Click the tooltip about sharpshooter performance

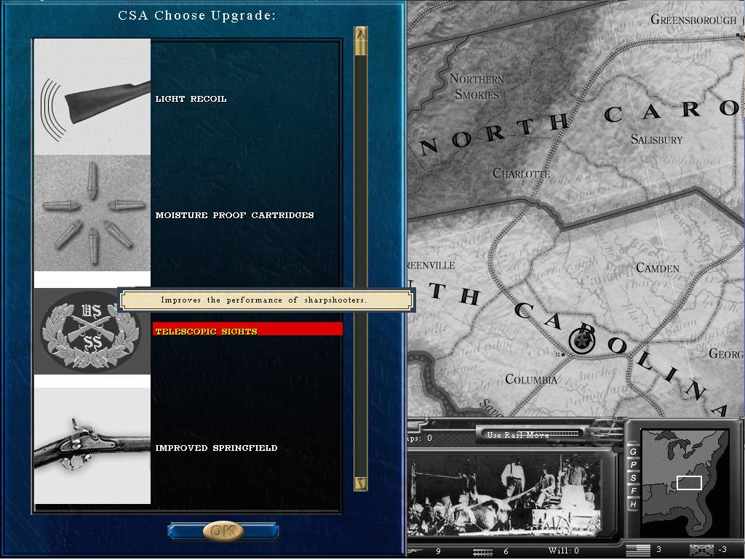pyautogui.click(x=266, y=300)
